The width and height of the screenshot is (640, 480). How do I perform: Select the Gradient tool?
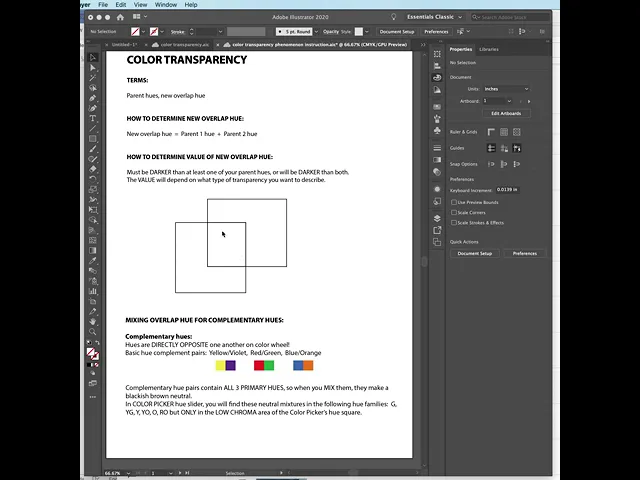pyautogui.click(x=93, y=251)
